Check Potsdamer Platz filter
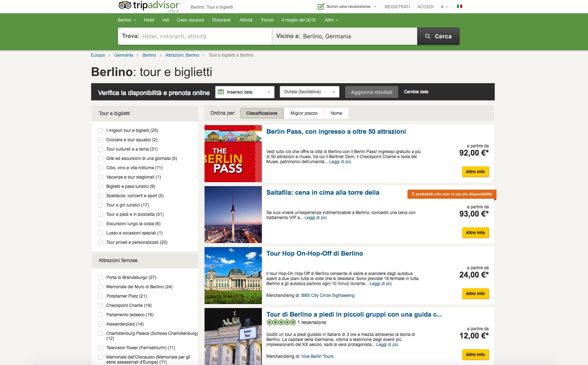Screen dimensions: 588x365 pos(100,296)
